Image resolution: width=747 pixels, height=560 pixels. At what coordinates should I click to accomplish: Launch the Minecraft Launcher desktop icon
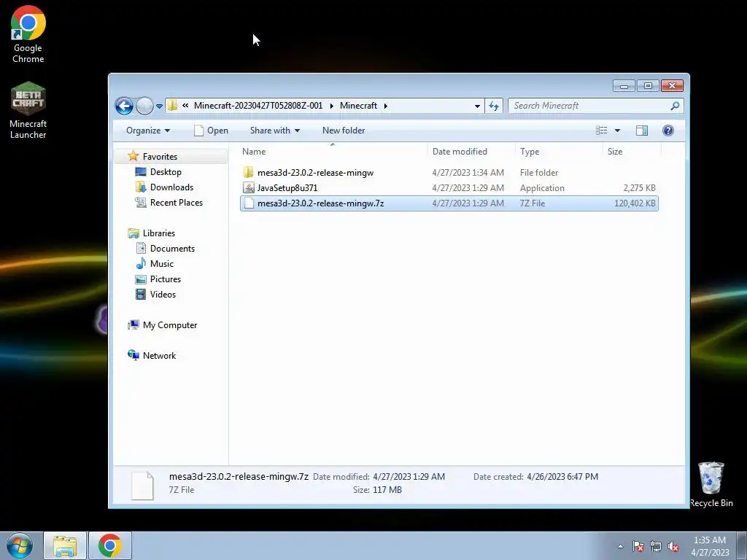coord(28,111)
